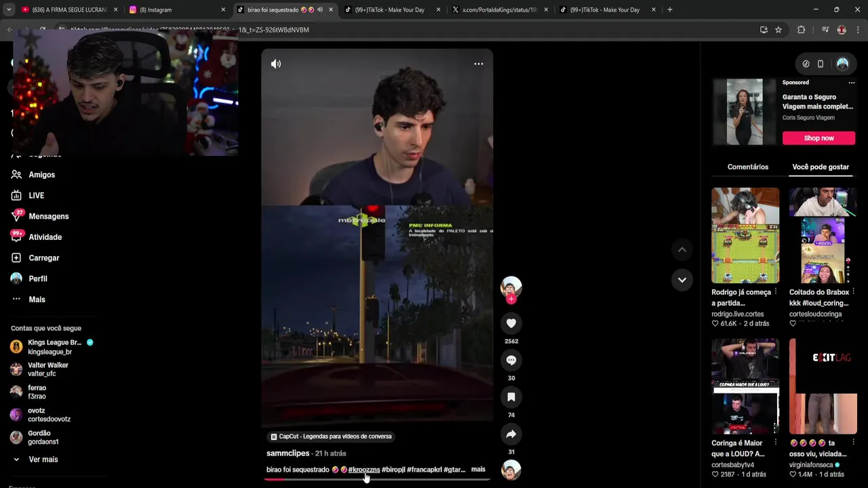The image size is (868, 488).
Task: Like the video with the heart icon
Action: (x=511, y=323)
